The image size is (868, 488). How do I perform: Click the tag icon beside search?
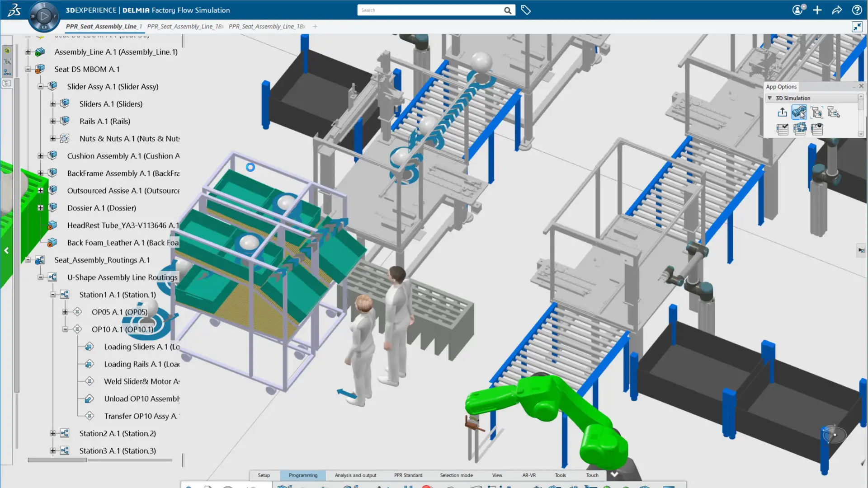[525, 10]
